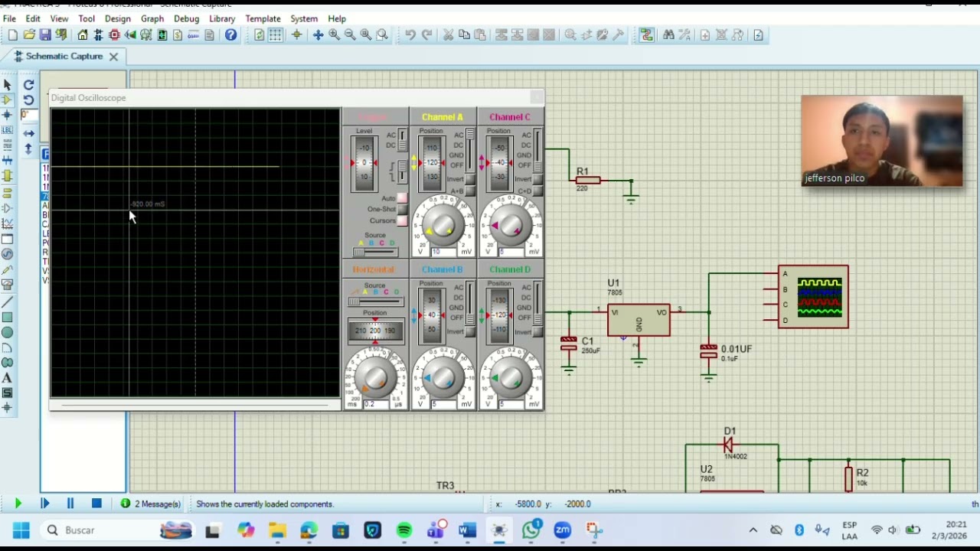980x551 pixels.
Task: Open a project with the folder icon
Action: click(x=29, y=35)
